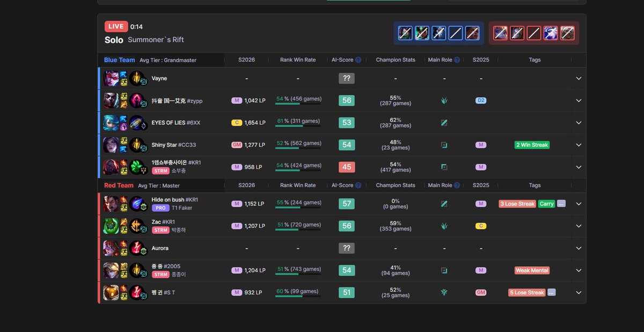The image size is (644, 332).
Task: Click Ignite spell icon in Hide on bush row
Action: (123, 200)
